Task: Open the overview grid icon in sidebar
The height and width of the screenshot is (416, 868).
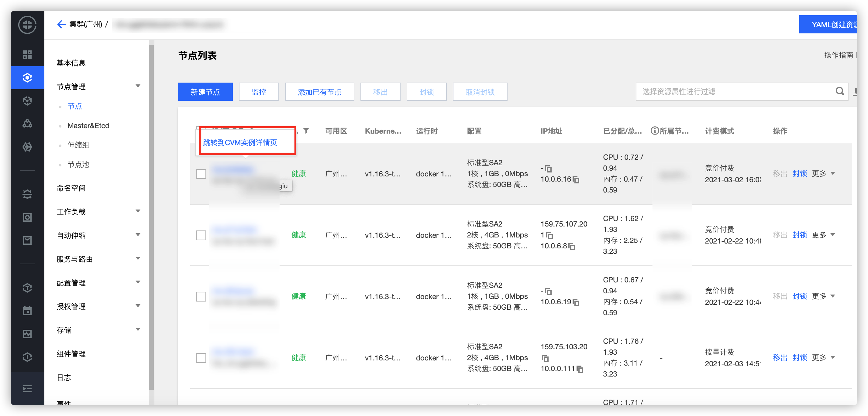Action: [x=27, y=55]
